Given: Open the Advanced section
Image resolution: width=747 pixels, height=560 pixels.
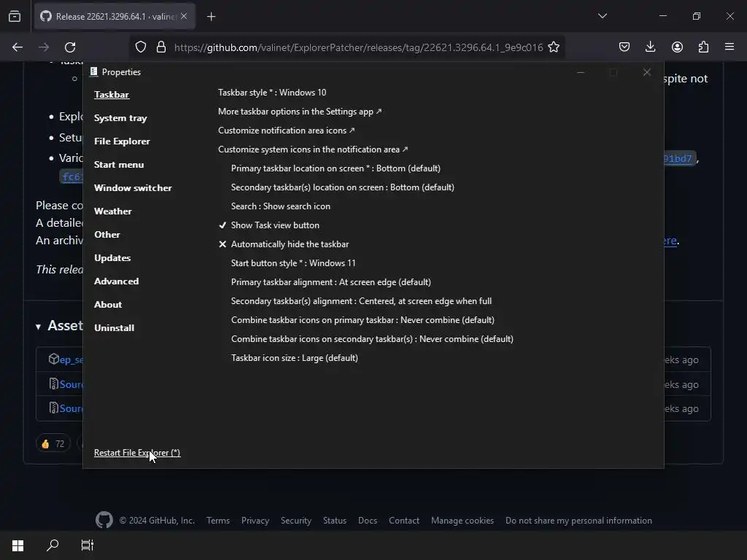Looking at the screenshot, I should pos(117,281).
